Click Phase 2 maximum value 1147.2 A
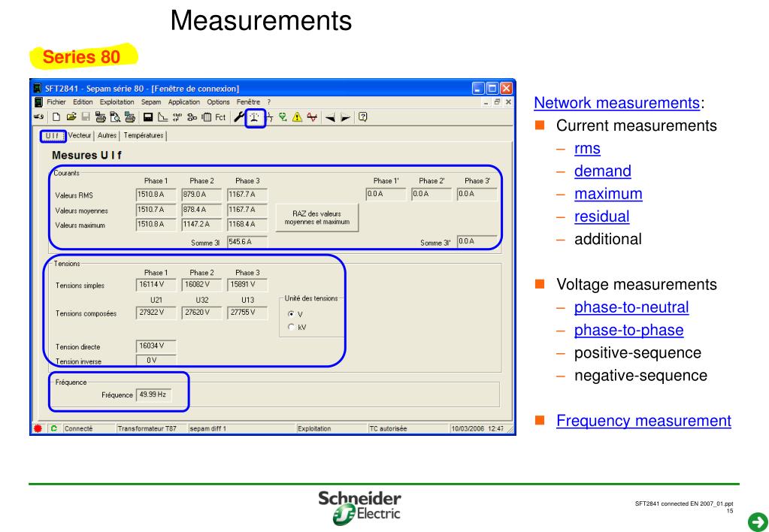This screenshot has height=532, width=769. (x=201, y=225)
